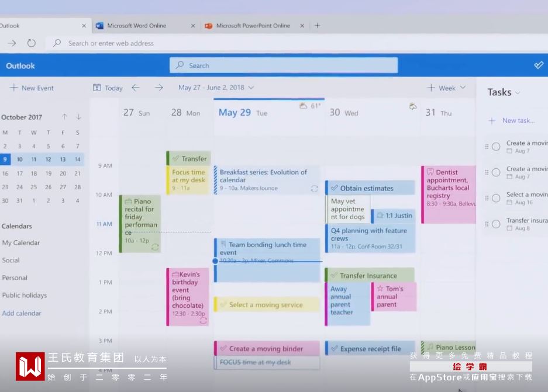Viewport: 548px width, 392px height.
Task: Click the Today button
Action: click(x=108, y=88)
